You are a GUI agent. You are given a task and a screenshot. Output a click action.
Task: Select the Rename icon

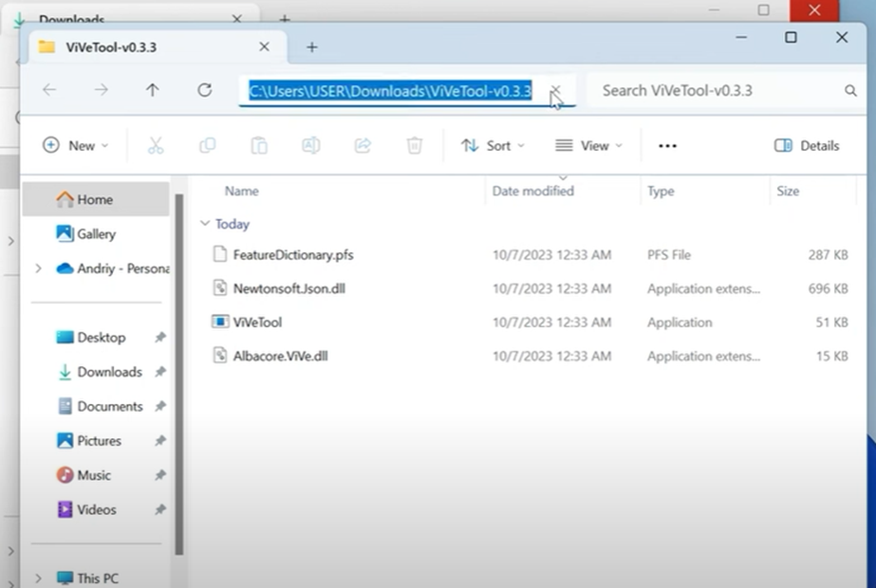pyautogui.click(x=311, y=145)
